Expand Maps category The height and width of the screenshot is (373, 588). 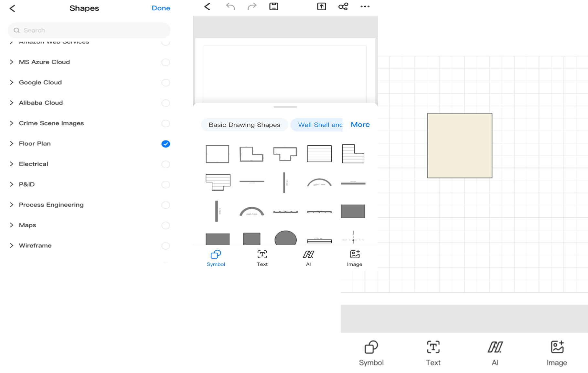tap(12, 225)
